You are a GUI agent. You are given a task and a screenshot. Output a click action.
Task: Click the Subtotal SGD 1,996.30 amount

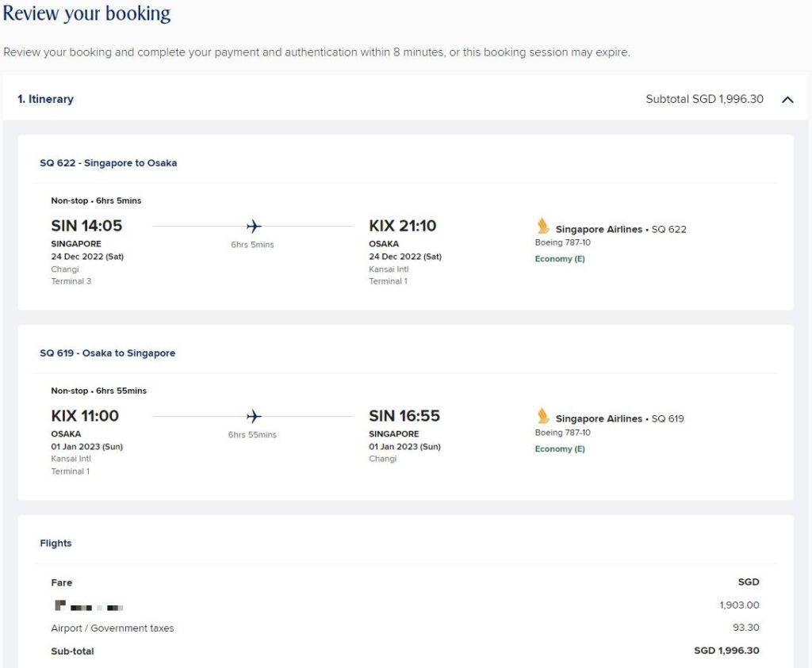click(x=704, y=99)
